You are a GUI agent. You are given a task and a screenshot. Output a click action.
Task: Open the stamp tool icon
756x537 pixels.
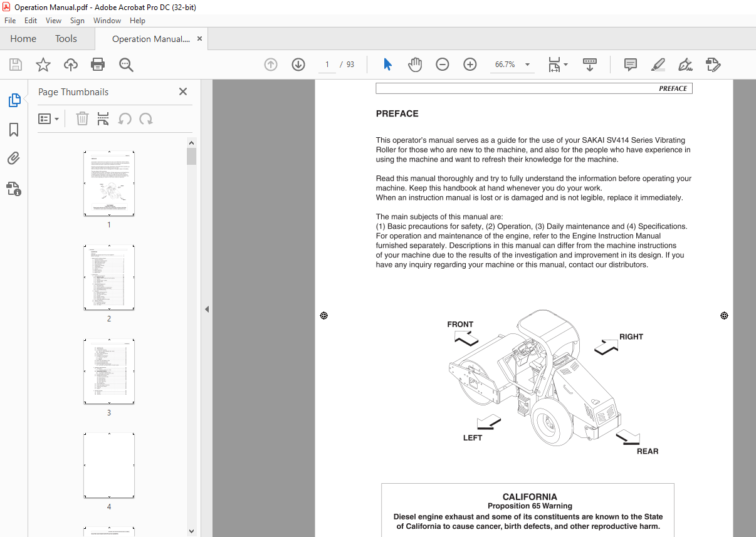click(713, 65)
